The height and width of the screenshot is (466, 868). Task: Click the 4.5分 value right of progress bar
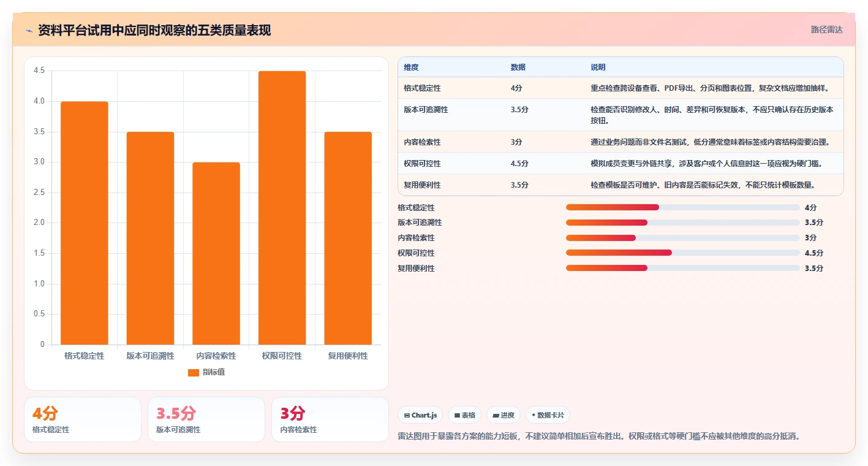(814, 253)
